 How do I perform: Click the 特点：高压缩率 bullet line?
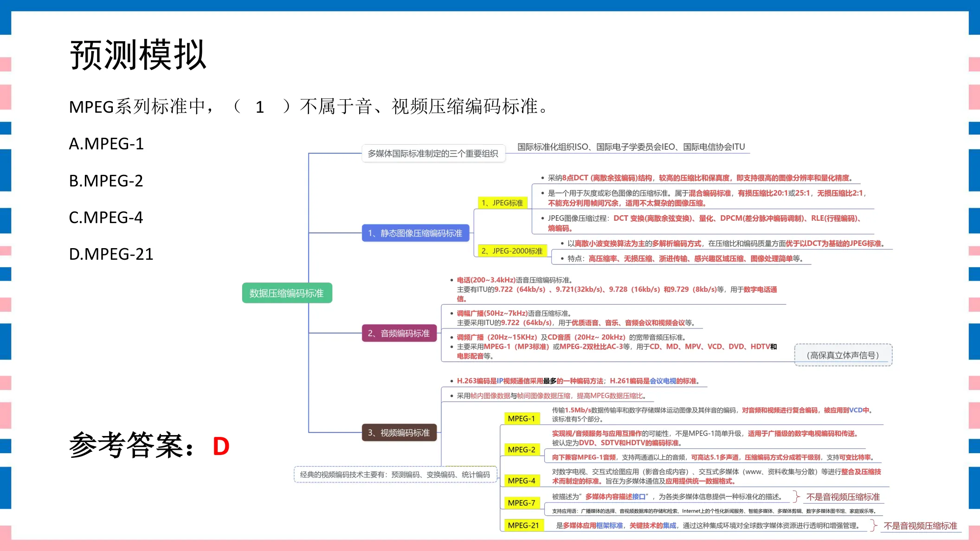682,258
